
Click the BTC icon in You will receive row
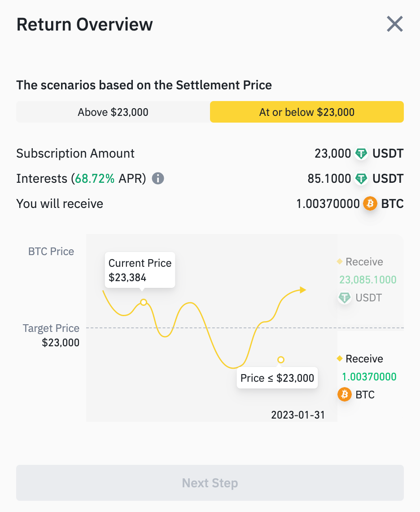370,204
